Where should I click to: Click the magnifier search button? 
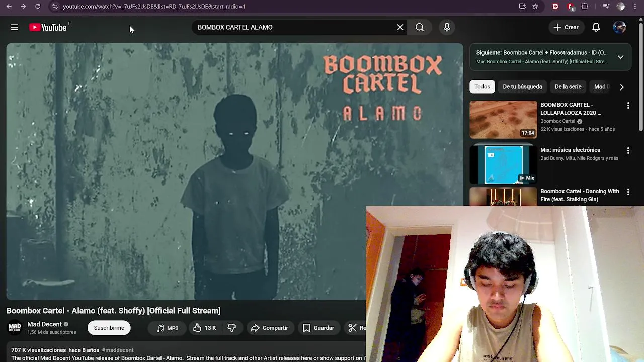420,27
